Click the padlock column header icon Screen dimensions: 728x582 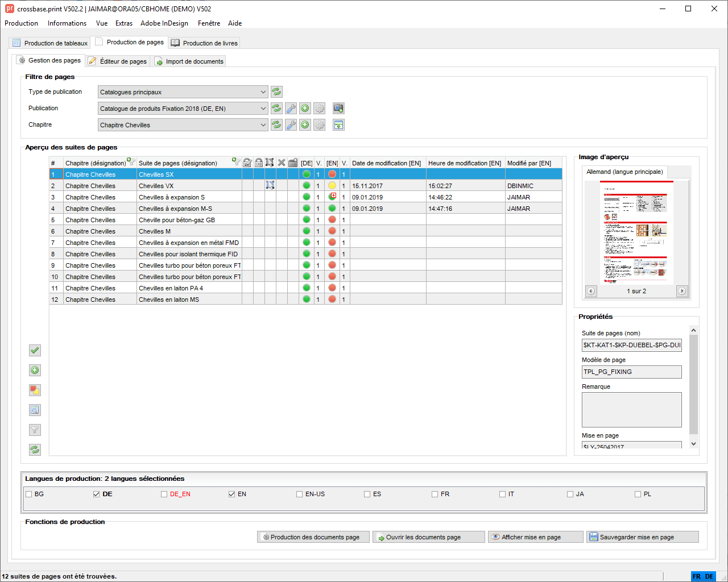coord(259,163)
